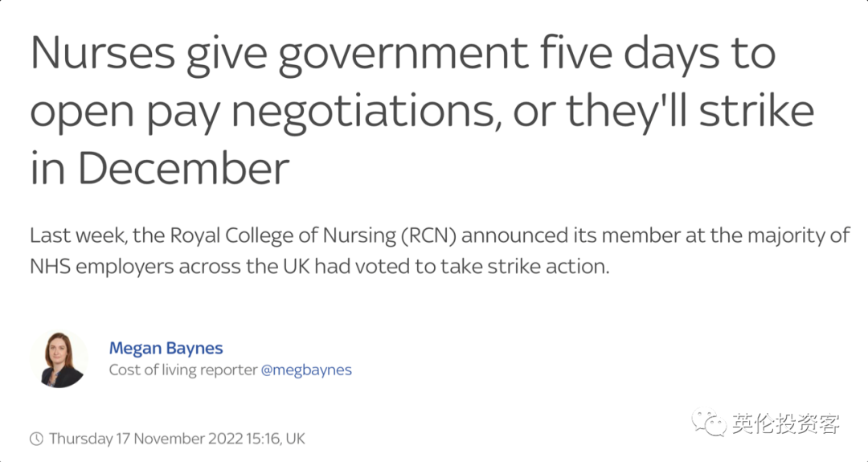Open Megan Baynes author profile link

click(166, 348)
